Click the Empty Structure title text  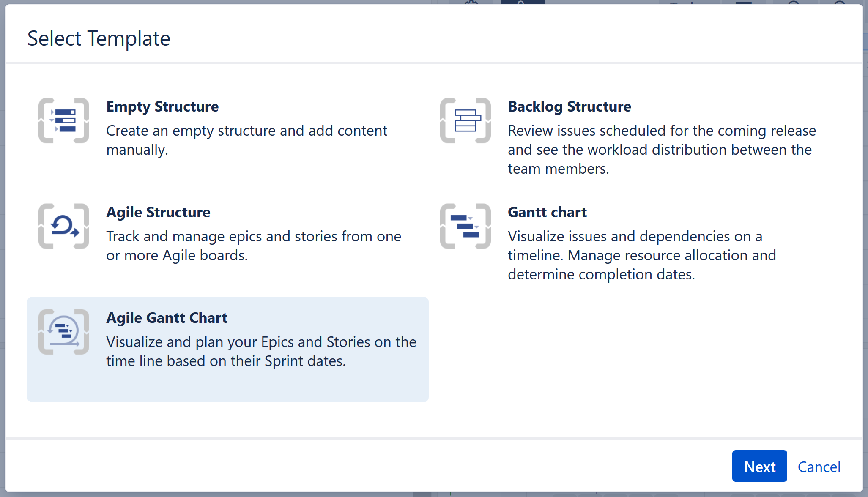pyautogui.click(x=162, y=106)
